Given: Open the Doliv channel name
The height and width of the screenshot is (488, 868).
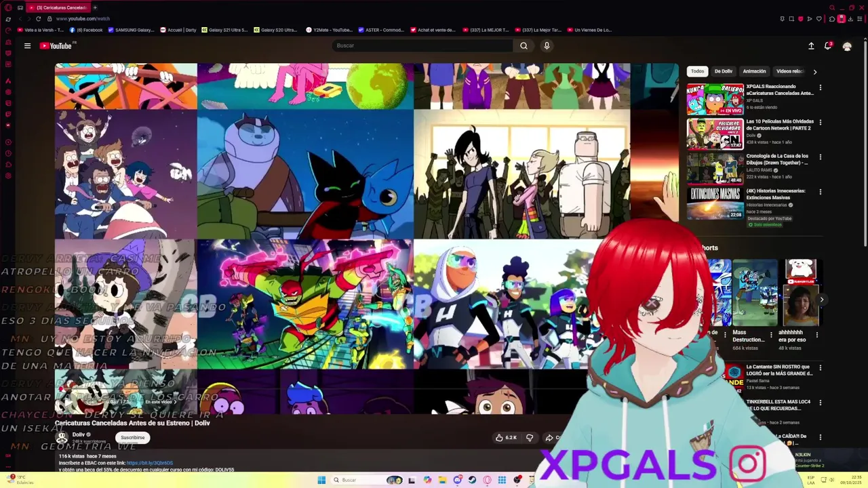Looking at the screenshot, I should tap(79, 434).
